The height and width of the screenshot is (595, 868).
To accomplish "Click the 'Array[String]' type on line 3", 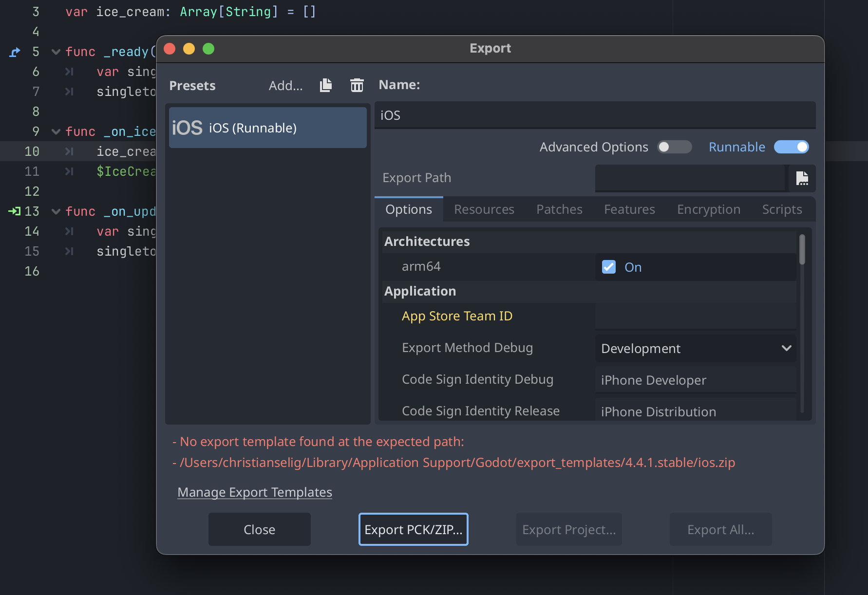I will pyautogui.click(x=229, y=12).
